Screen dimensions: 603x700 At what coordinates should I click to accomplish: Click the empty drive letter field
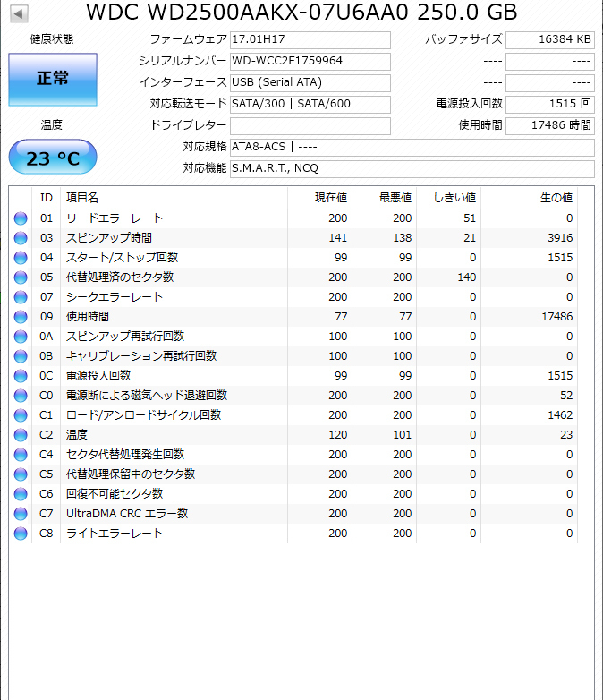[x=310, y=125]
